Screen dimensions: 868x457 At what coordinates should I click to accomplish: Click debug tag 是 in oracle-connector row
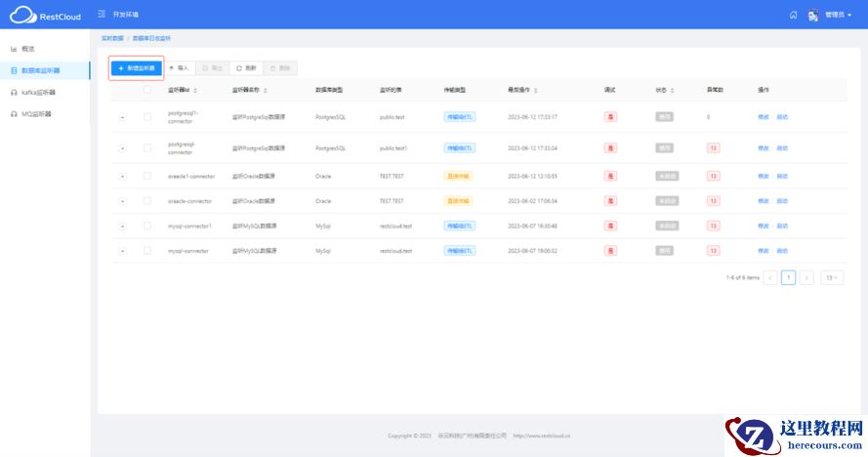(x=610, y=200)
